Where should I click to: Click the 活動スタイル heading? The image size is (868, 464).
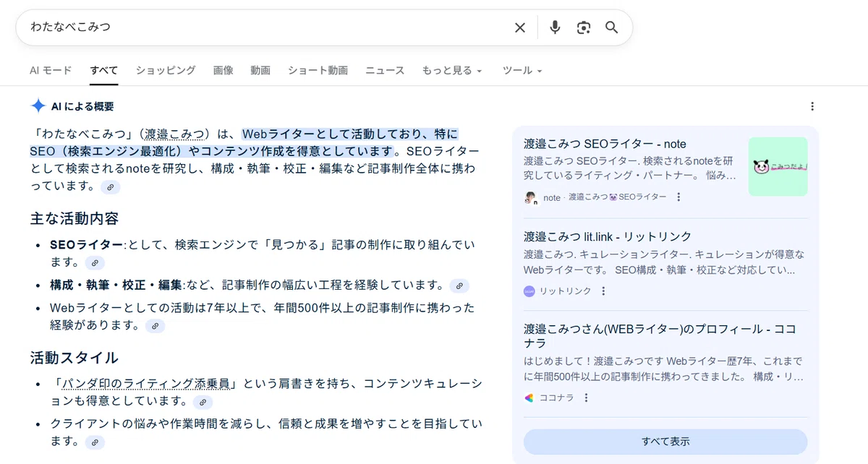coord(75,358)
